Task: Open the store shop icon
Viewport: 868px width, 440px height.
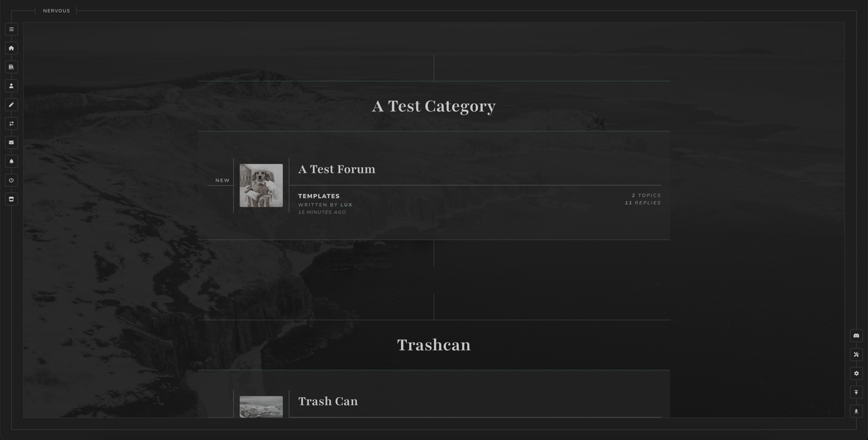Action: tap(11, 199)
